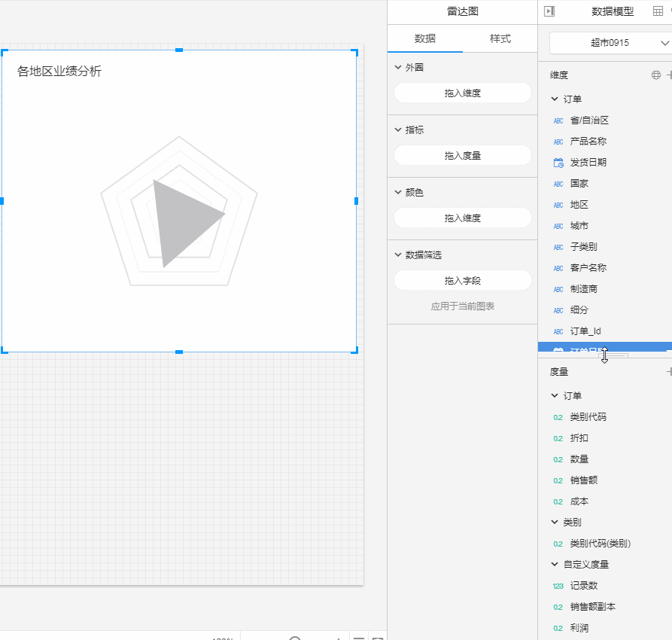Viewport: 672px width, 640px height.
Task: Click the globe icon next to 维度
Action: pyautogui.click(x=655, y=75)
